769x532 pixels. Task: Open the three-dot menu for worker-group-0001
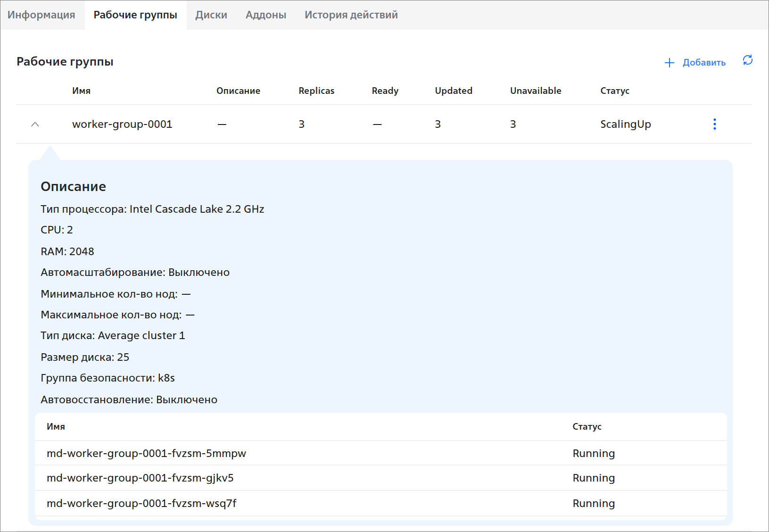714,124
